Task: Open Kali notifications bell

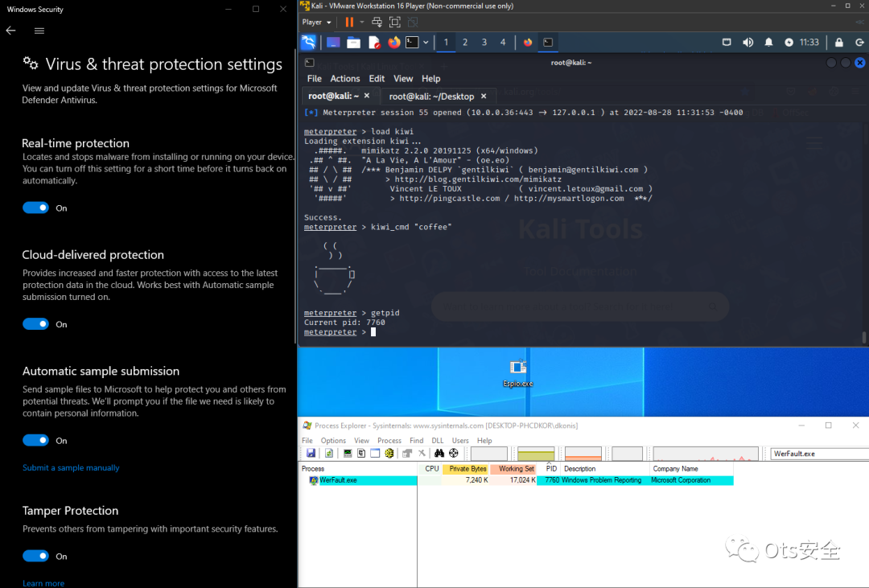Action: pos(768,42)
